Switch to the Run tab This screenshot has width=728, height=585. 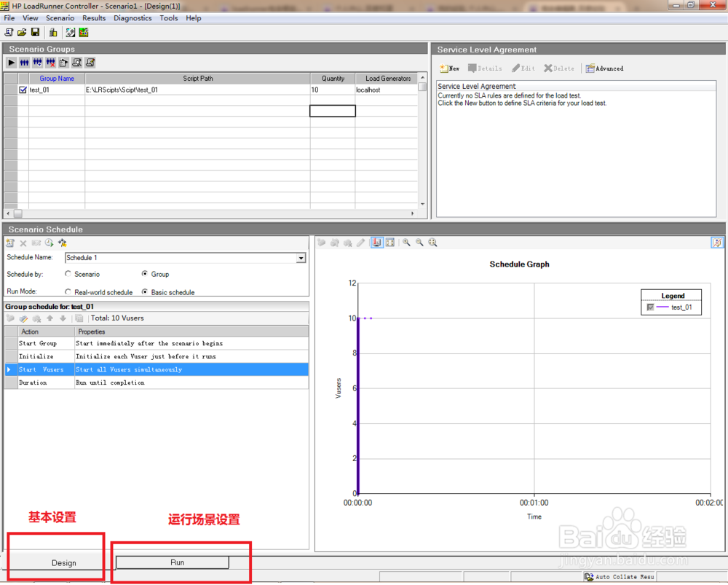tap(173, 562)
